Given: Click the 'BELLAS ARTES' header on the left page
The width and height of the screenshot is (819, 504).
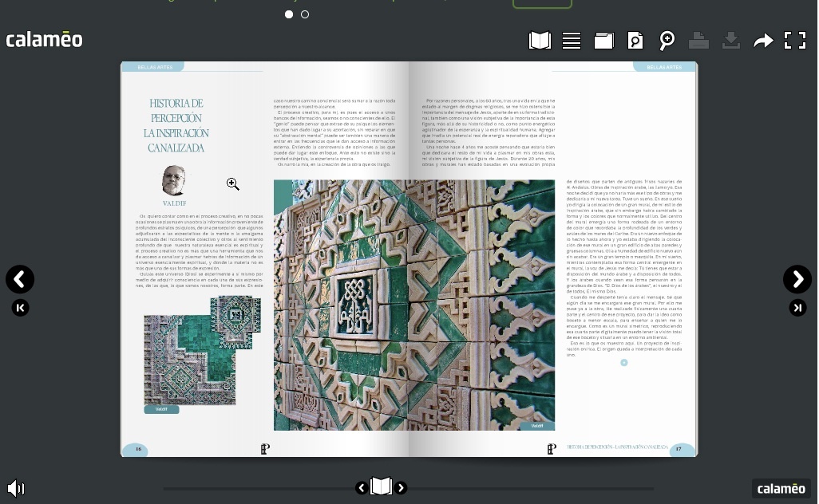Looking at the screenshot, I should [155, 67].
